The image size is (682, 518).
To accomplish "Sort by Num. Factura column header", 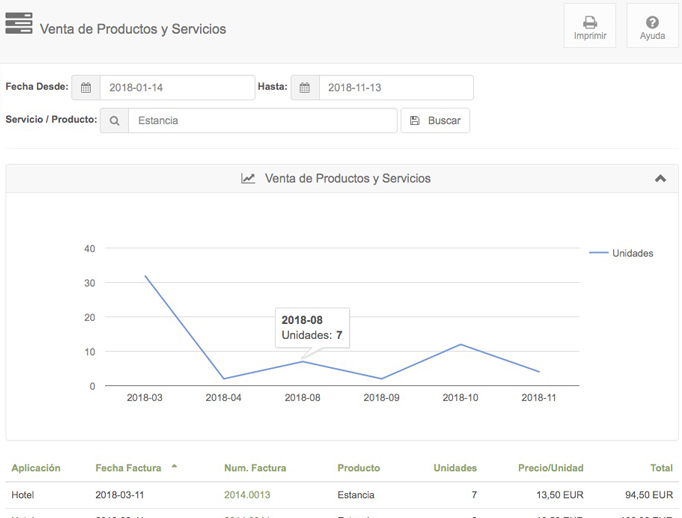I will [255, 468].
